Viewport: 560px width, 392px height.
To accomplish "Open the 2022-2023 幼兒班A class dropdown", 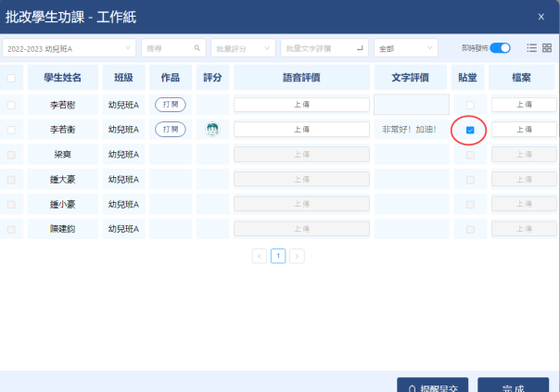I will [69, 47].
